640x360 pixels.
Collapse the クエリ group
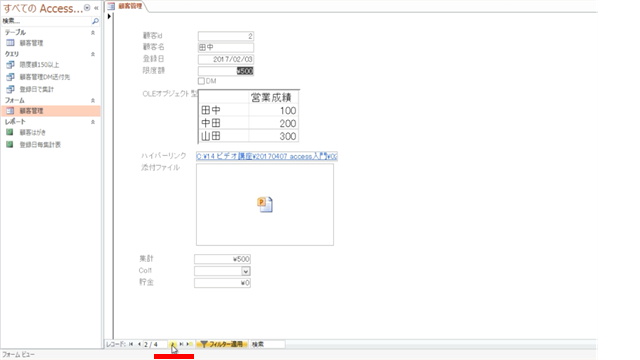point(93,54)
